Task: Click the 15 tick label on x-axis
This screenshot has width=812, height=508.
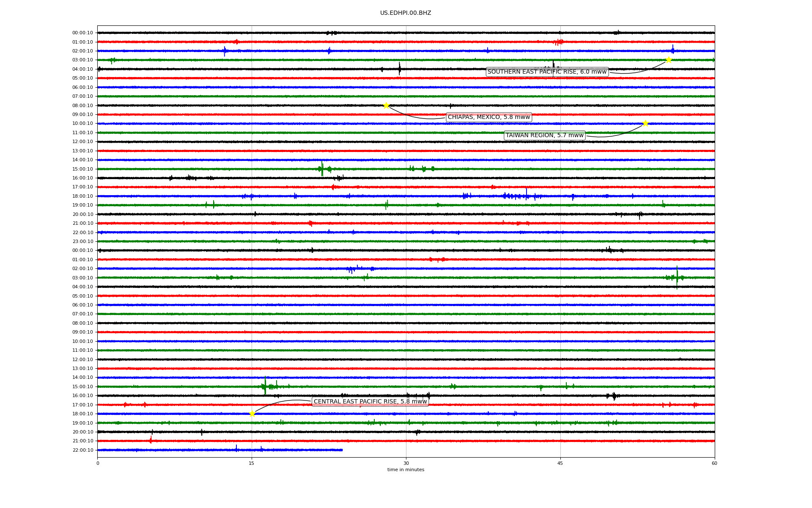Action: pos(252,463)
